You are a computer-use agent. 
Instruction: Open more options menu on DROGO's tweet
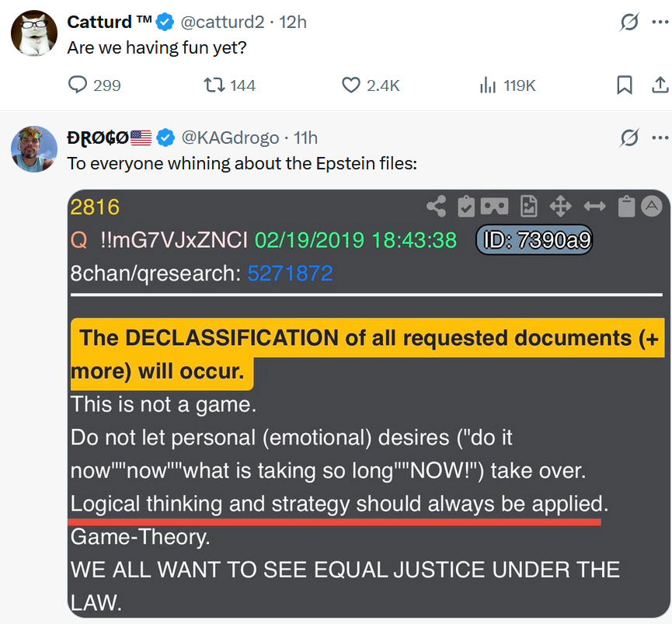coord(660,138)
